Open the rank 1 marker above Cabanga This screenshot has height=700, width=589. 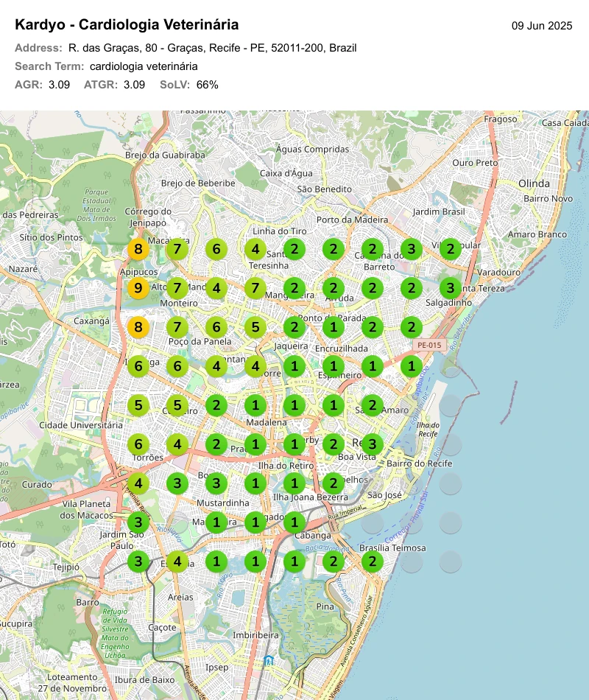point(294,522)
